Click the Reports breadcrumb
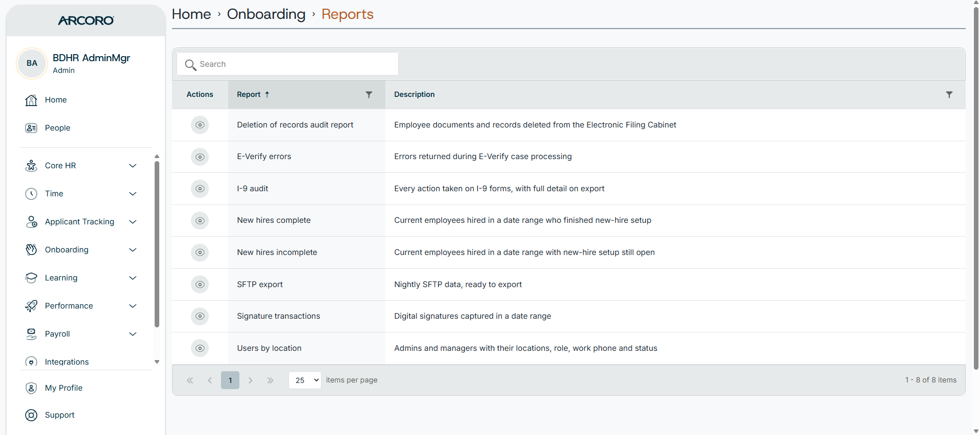Screen dimensions: 980x435 (x=348, y=14)
